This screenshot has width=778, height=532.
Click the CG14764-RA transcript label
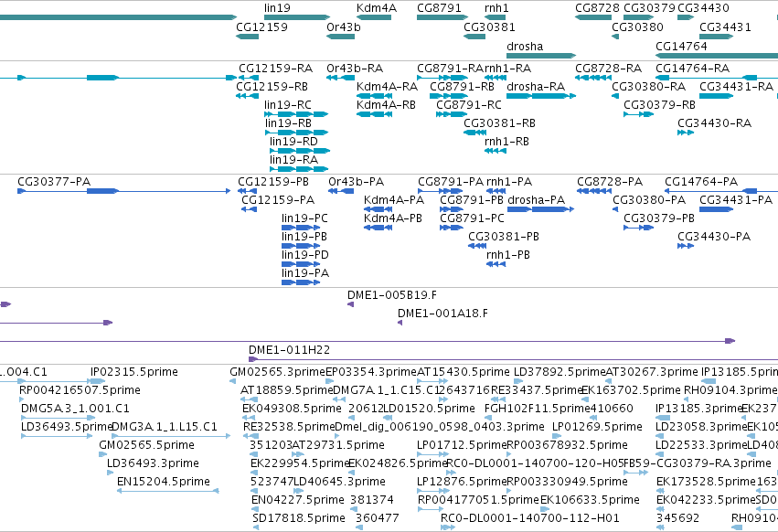pos(693,68)
